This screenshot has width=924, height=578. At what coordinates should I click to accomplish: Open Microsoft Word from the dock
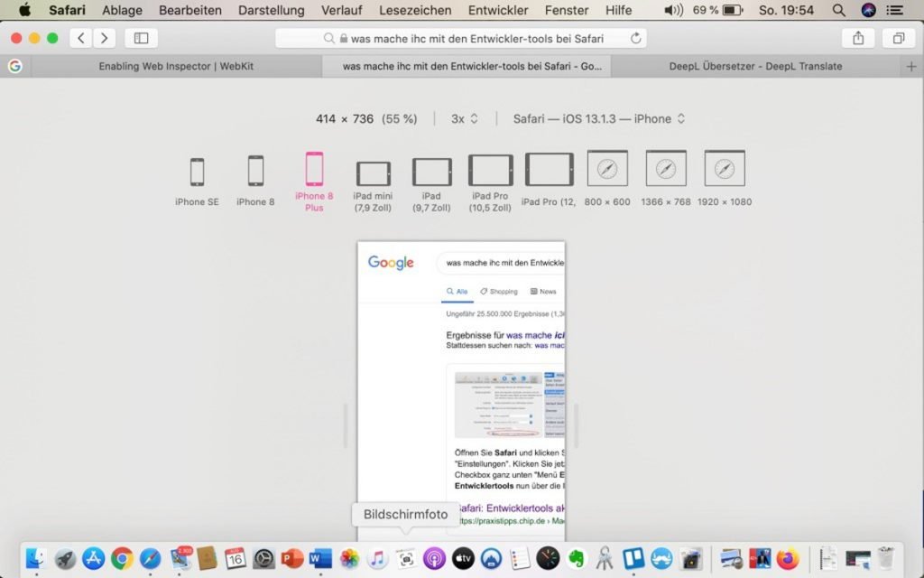point(320,558)
